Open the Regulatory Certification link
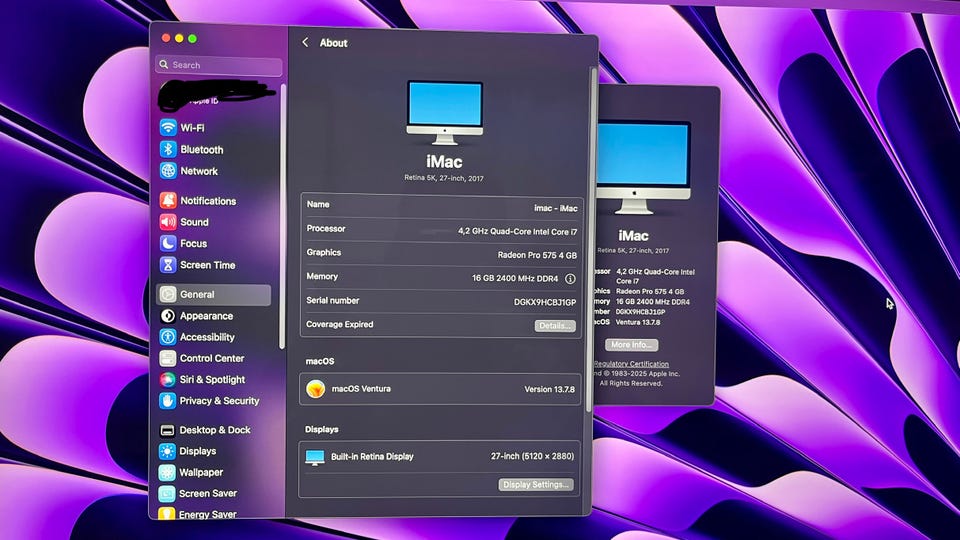Screen dimensions: 960x540 [631, 364]
